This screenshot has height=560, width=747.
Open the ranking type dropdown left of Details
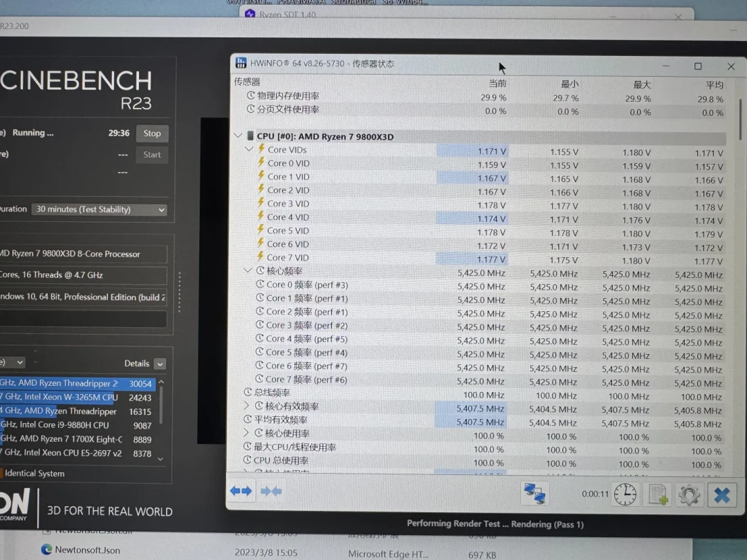click(13, 362)
